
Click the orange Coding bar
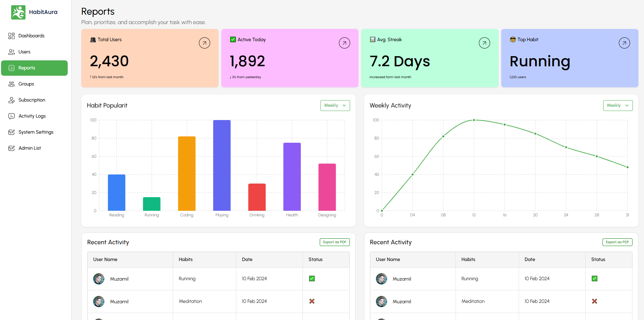coord(187,173)
